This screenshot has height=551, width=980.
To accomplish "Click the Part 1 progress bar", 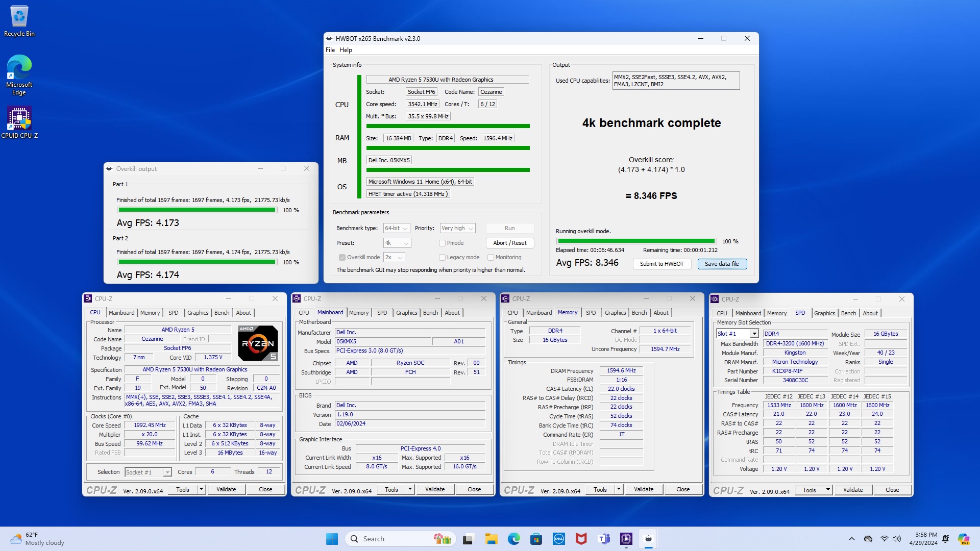I will point(197,210).
